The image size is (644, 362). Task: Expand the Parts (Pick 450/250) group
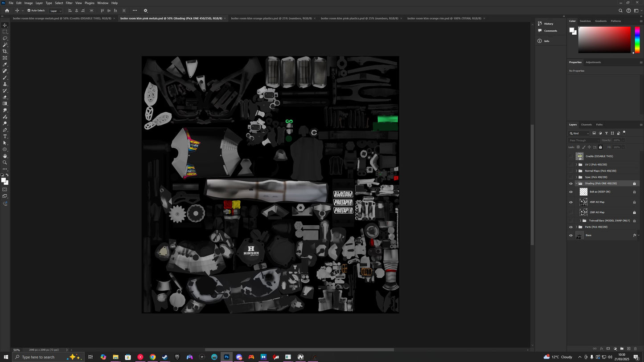pyautogui.click(x=576, y=227)
